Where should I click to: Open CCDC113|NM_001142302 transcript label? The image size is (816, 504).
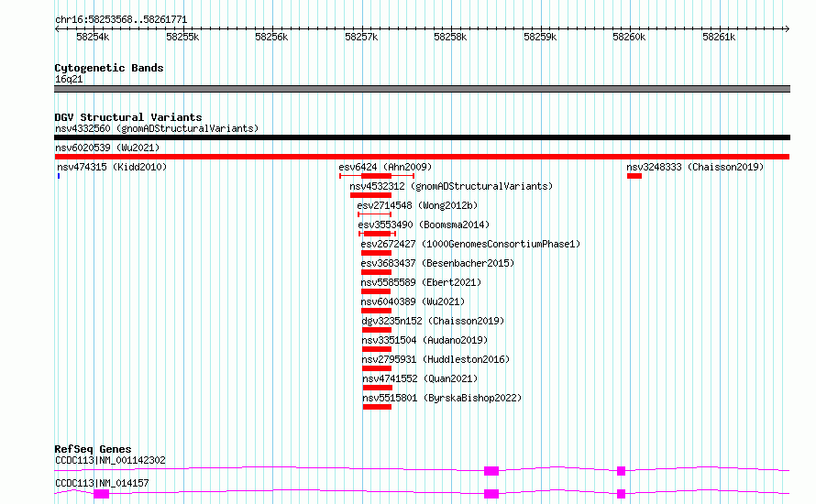(x=110, y=460)
